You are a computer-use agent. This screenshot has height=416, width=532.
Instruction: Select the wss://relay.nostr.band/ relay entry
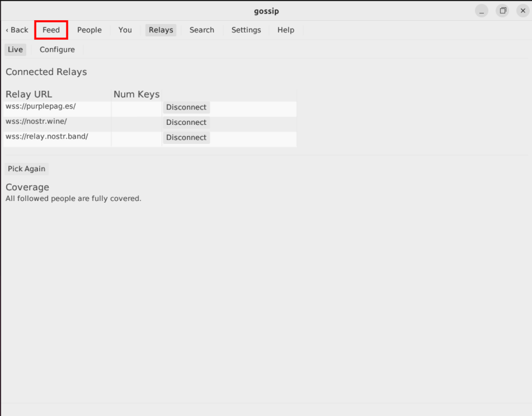47,136
